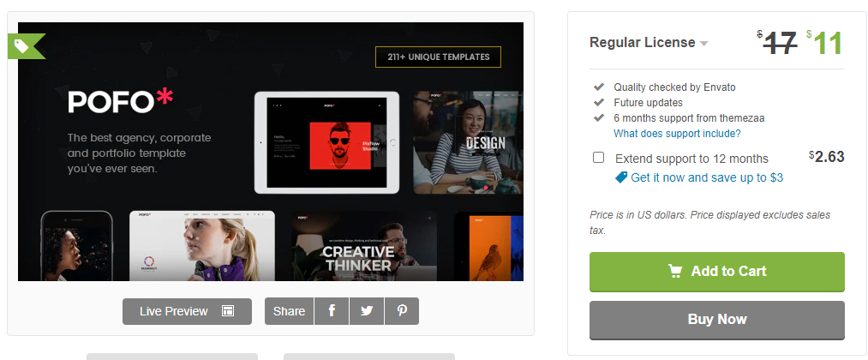Click the discounted $11 price
The width and height of the screenshot is (868, 360).
[x=825, y=43]
